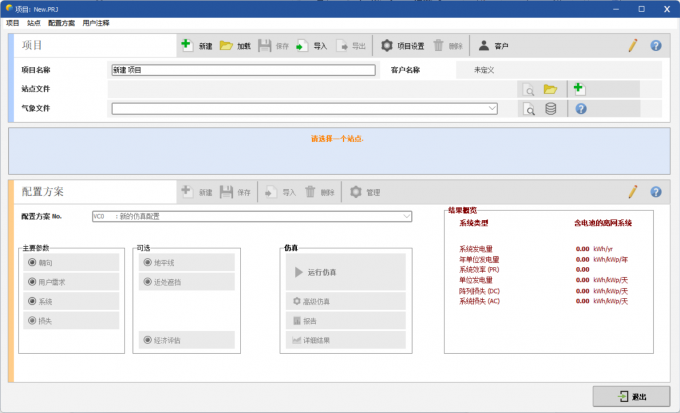
Task: Click the 系统损失 (AC) result label
Action: 479,301
